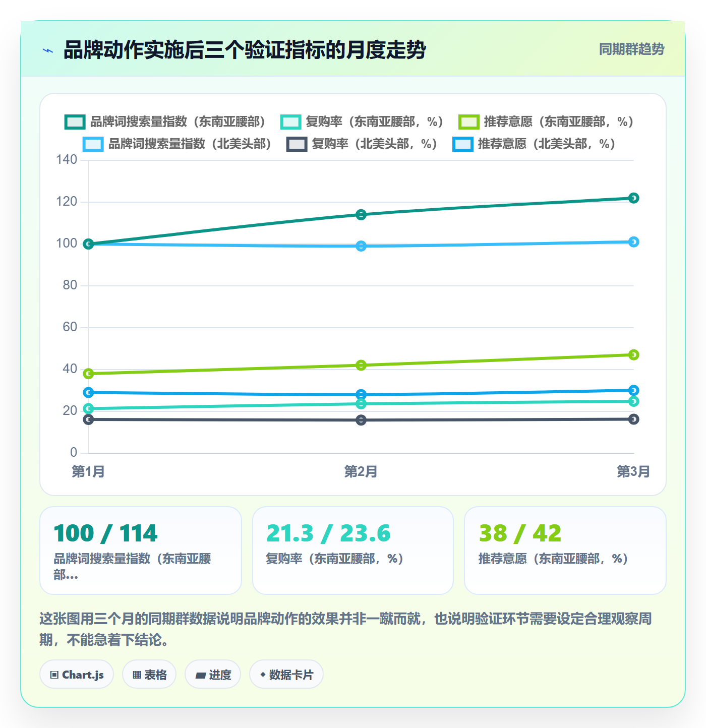Click the 表格 tag chip
This screenshot has width=706, height=728.
point(149,675)
